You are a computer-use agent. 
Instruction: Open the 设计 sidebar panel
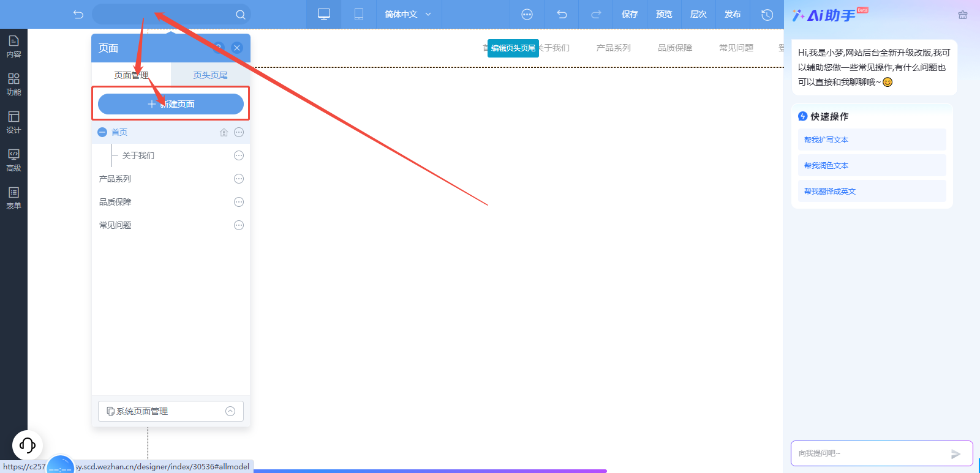(x=13, y=122)
